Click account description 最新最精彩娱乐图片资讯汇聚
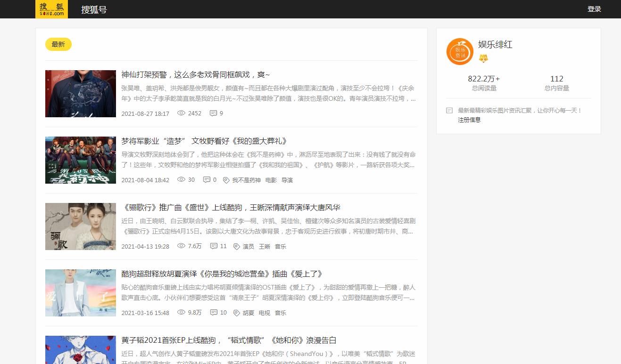The height and width of the screenshot is (364, 621). point(520,110)
